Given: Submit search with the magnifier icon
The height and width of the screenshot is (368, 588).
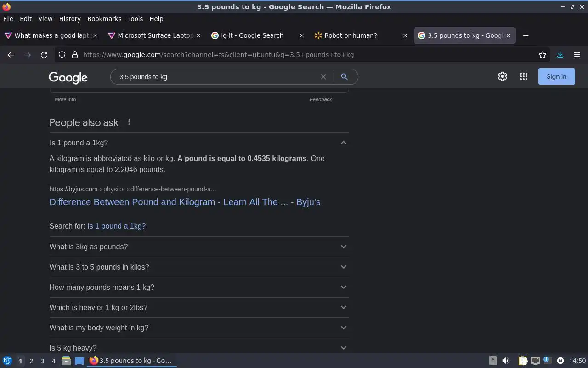Looking at the screenshot, I should tap(344, 77).
